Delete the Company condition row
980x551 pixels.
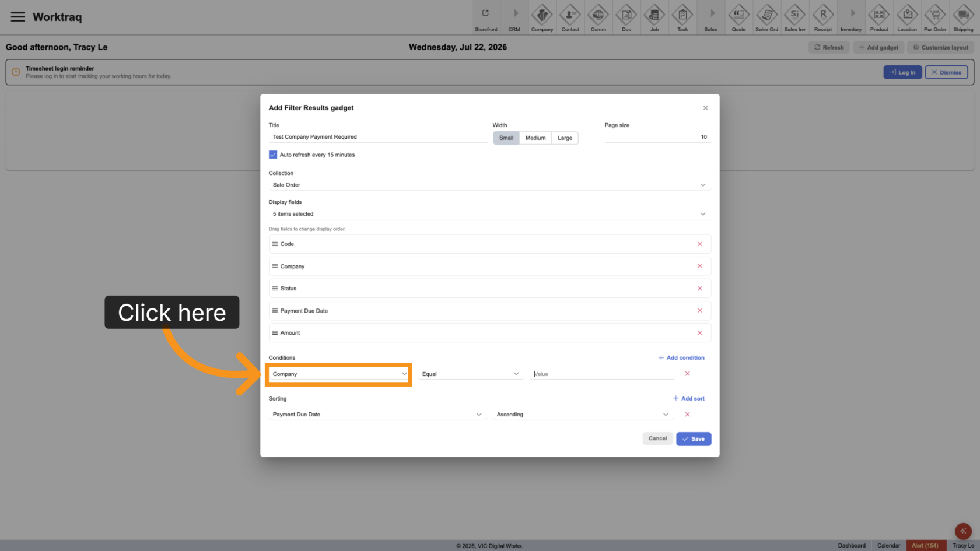tap(687, 374)
